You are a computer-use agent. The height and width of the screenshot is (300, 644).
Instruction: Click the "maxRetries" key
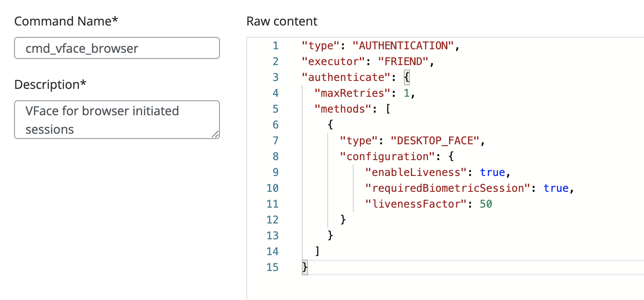[352, 93]
